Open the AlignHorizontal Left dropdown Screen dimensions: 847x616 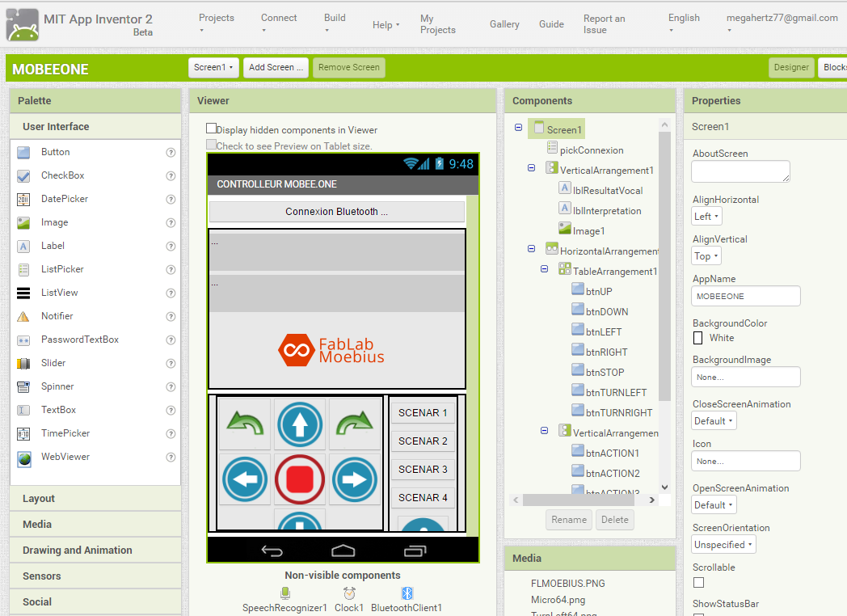tap(706, 217)
